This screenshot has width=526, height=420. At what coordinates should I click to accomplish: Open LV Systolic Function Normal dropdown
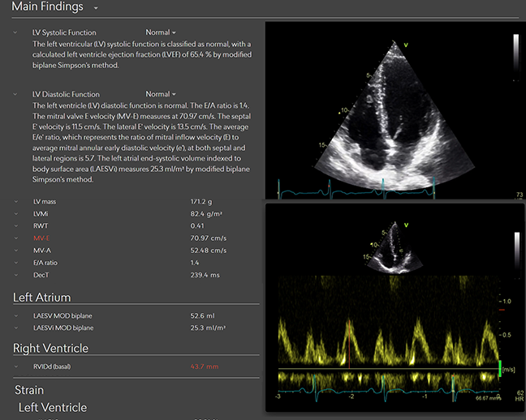point(161,32)
